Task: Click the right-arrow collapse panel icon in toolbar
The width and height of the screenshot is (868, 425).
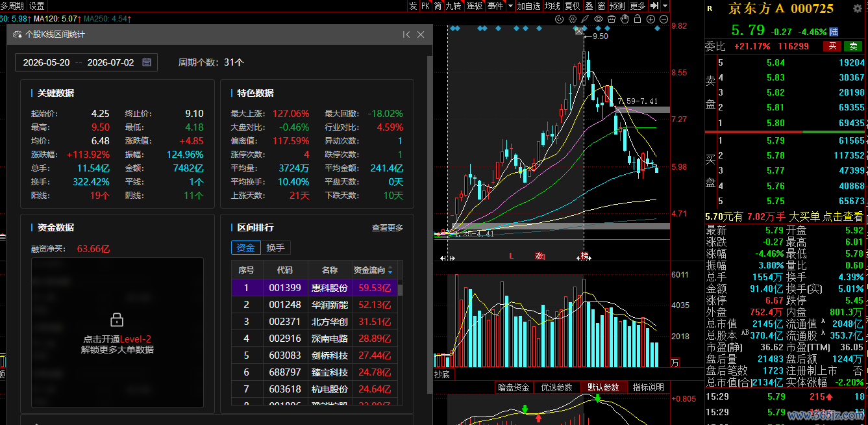Action: pos(655,6)
